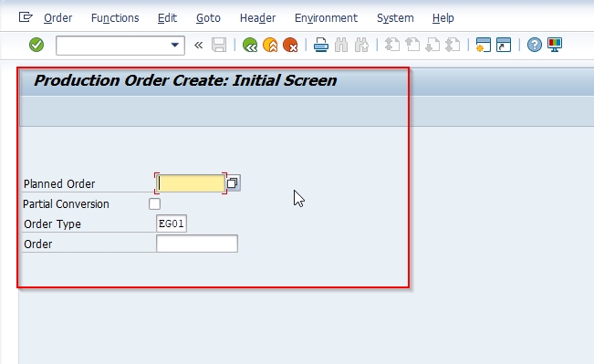The width and height of the screenshot is (594, 364).
Task: Open the Environment menu
Action: 326,18
